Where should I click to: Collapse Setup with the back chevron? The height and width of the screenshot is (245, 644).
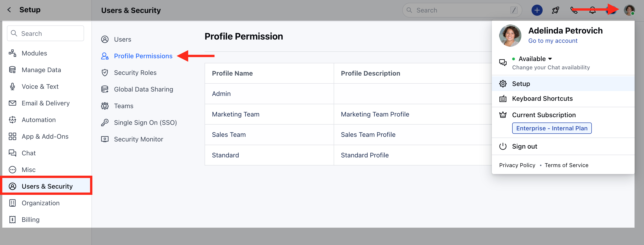pyautogui.click(x=9, y=9)
